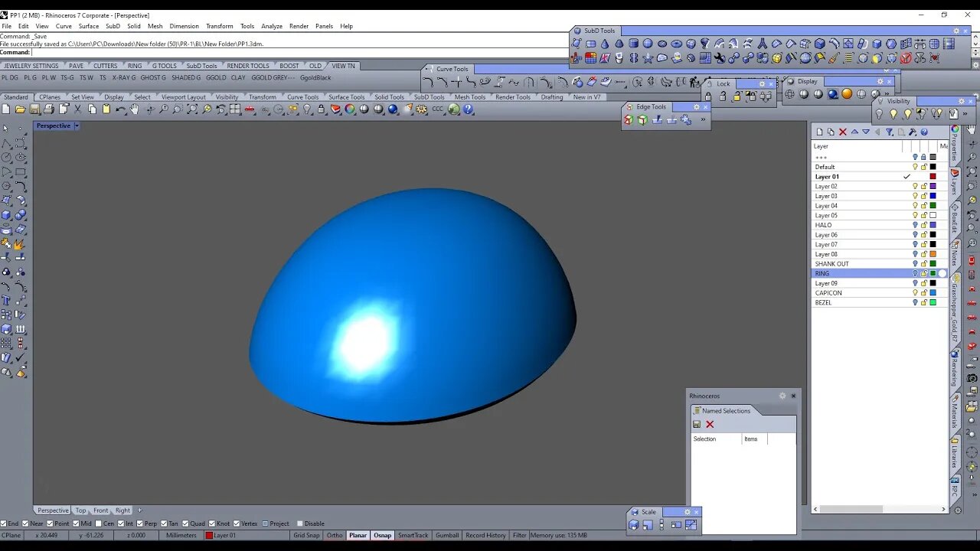Open the Rhinoceros panel gear menu
Image resolution: width=980 pixels, height=551 pixels.
pyautogui.click(x=782, y=396)
